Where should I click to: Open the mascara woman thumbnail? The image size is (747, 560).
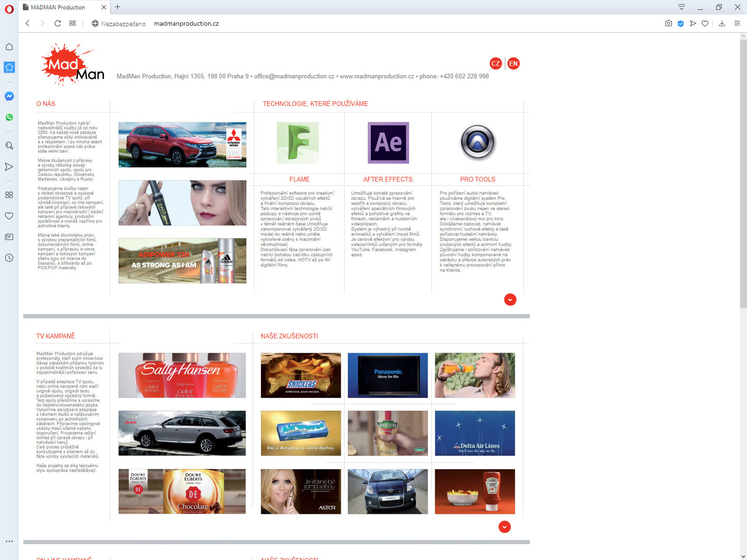183,203
